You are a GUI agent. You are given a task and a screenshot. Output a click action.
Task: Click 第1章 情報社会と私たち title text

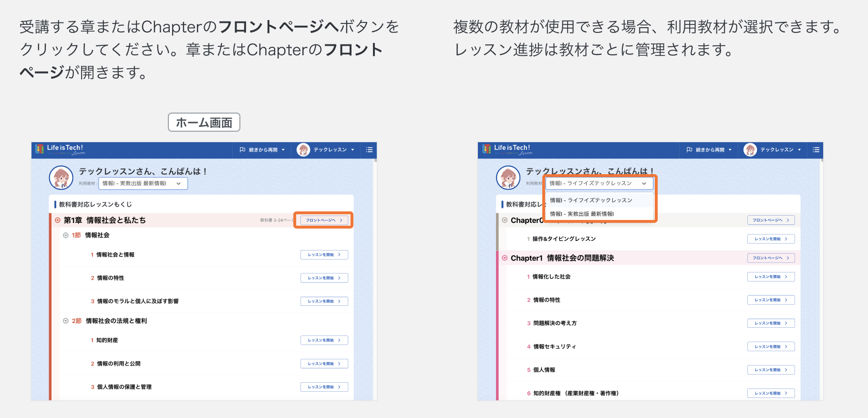coord(105,220)
